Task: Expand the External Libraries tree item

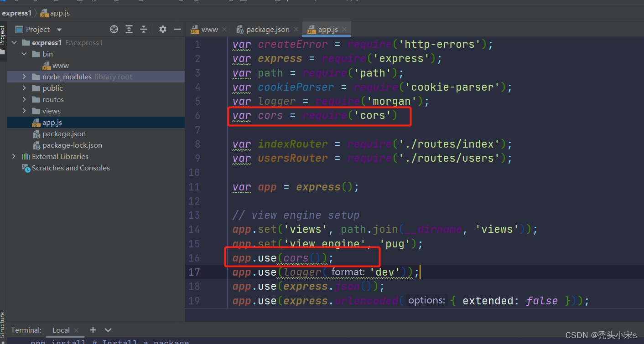Action: (x=14, y=156)
